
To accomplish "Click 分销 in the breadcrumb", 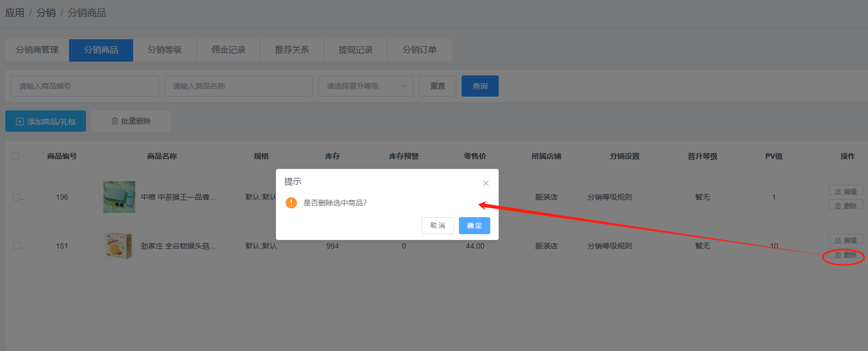I will (x=46, y=13).
